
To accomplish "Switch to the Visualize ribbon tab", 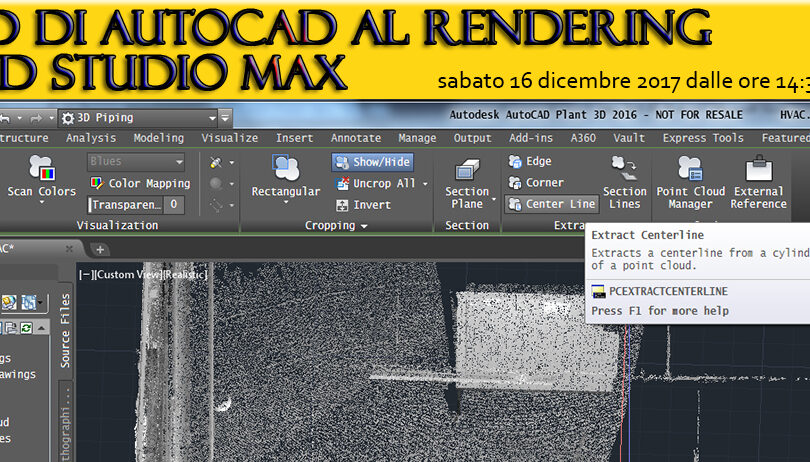I will coord(229,138).
